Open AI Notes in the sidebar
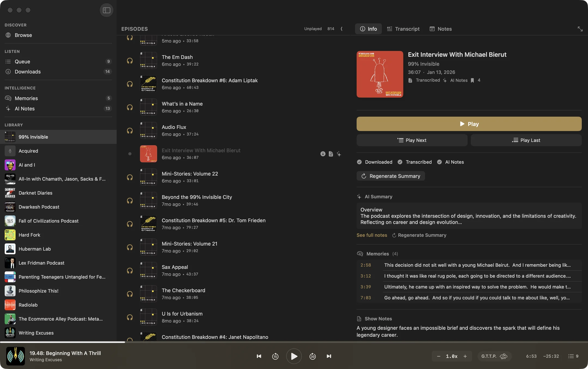This screenshot has width=588, height=369. [x=58, y=109]
